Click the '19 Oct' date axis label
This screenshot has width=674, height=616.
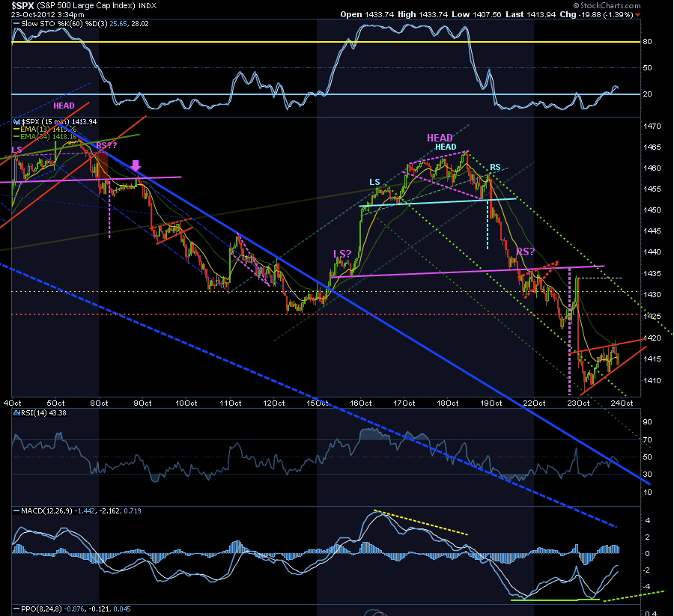(491, 403)
